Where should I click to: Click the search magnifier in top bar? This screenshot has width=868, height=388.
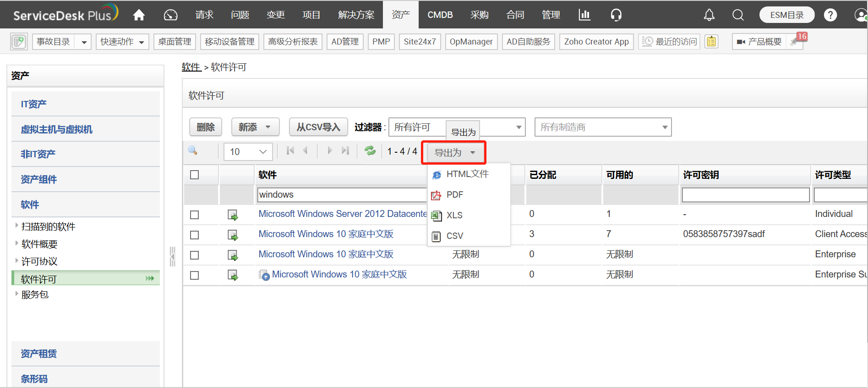pos(738,15)
